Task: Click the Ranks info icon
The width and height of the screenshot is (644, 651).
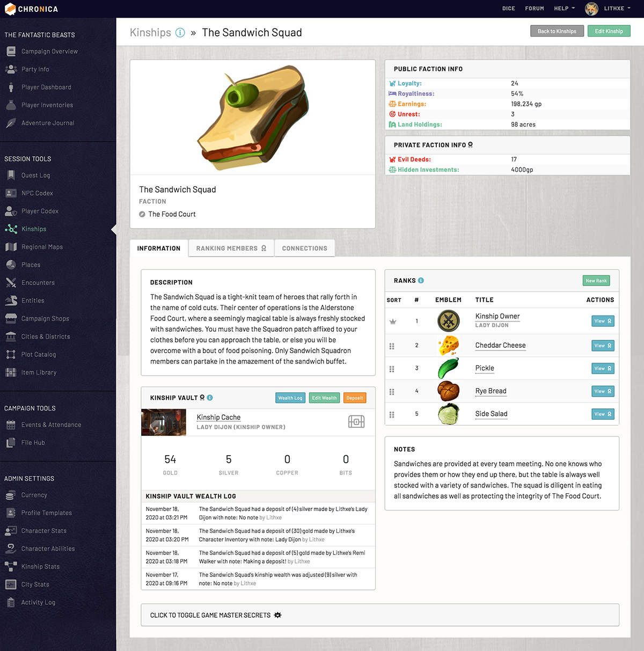Action: (x=421, y=281)
